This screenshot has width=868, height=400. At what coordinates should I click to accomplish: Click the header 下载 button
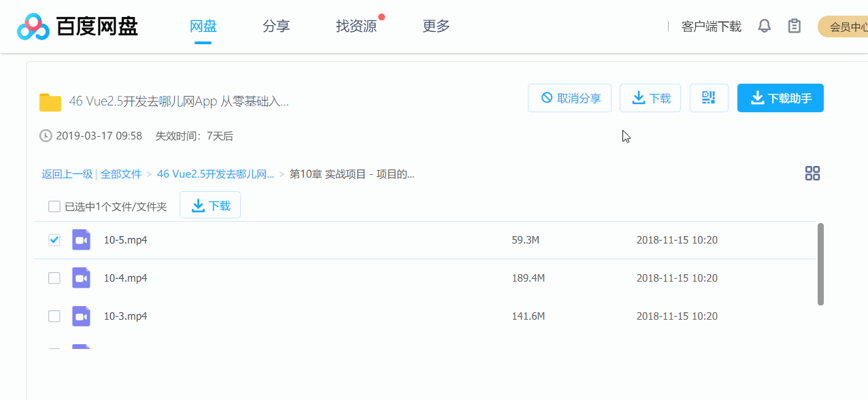pos(650,98)
